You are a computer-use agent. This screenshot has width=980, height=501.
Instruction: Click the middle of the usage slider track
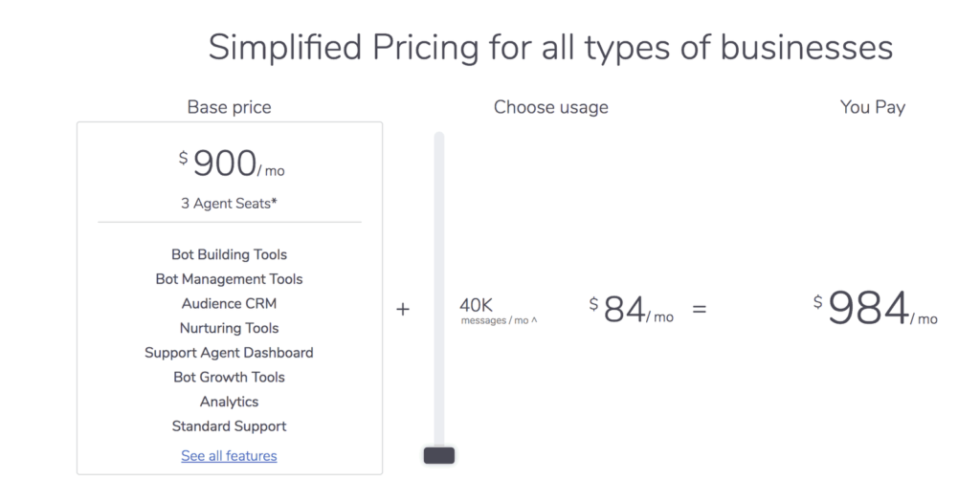[x=439, y=290]
